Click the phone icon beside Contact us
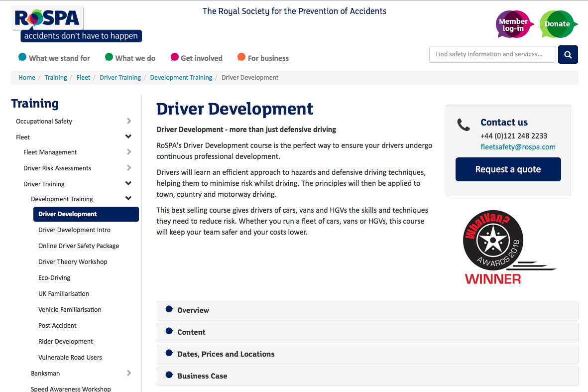The width and height of the screenshot is (588, 392). tap(464, 125)
